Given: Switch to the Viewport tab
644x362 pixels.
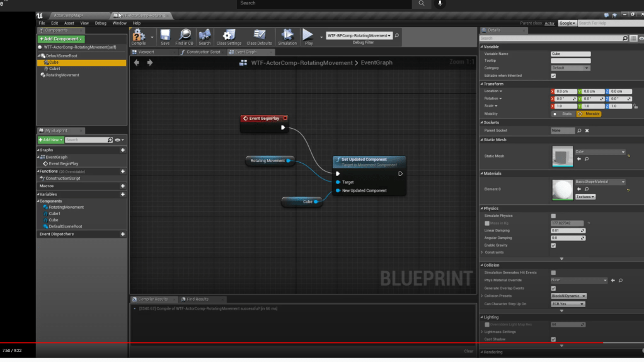Looking at the screenshot, I should (x=146, y=52).
